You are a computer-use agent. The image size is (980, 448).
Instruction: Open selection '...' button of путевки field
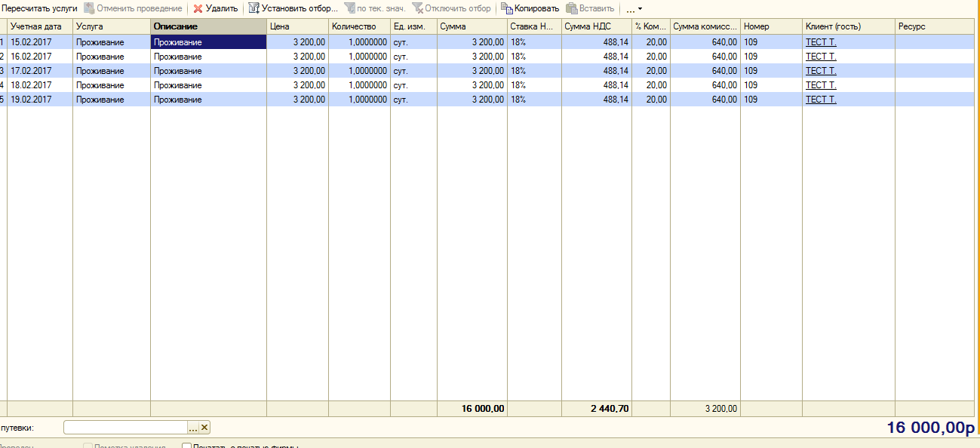click(193, 428)
